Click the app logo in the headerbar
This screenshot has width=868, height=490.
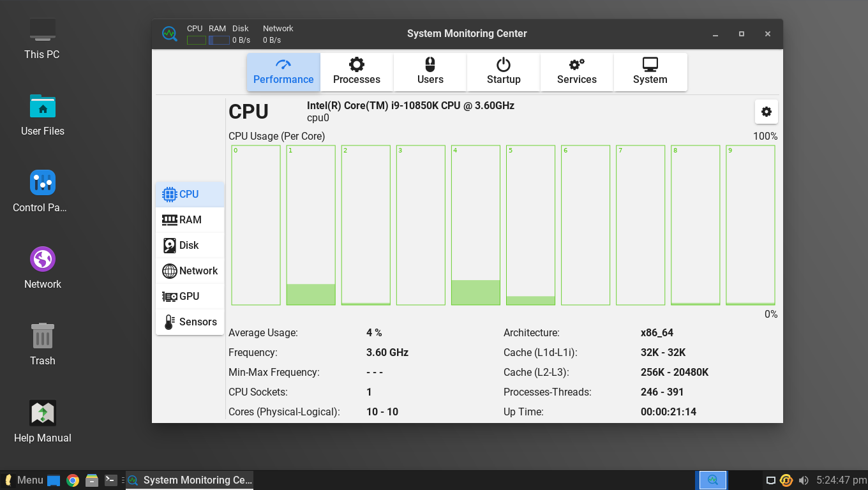tap(169, 33)
